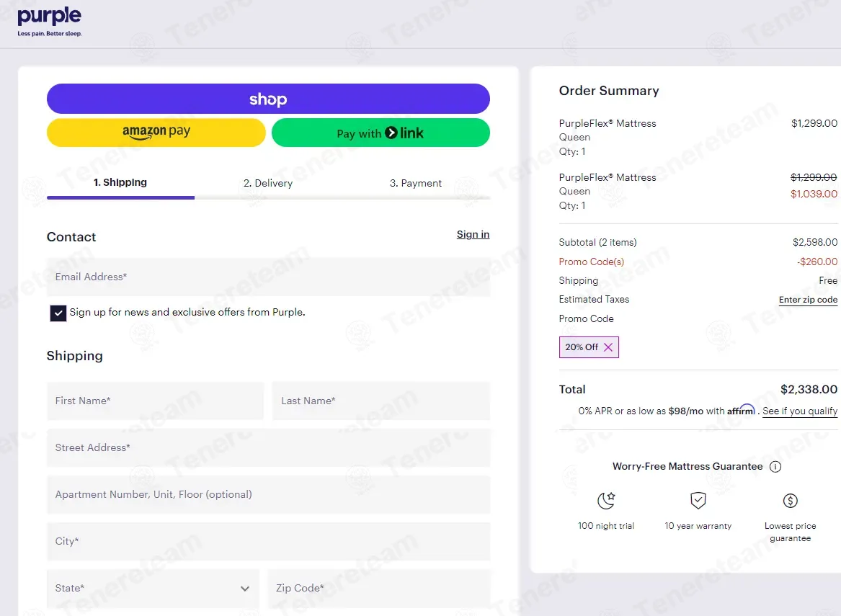
Task: Click the -$260.00 promo discount amount
Action: click(817, 262)
